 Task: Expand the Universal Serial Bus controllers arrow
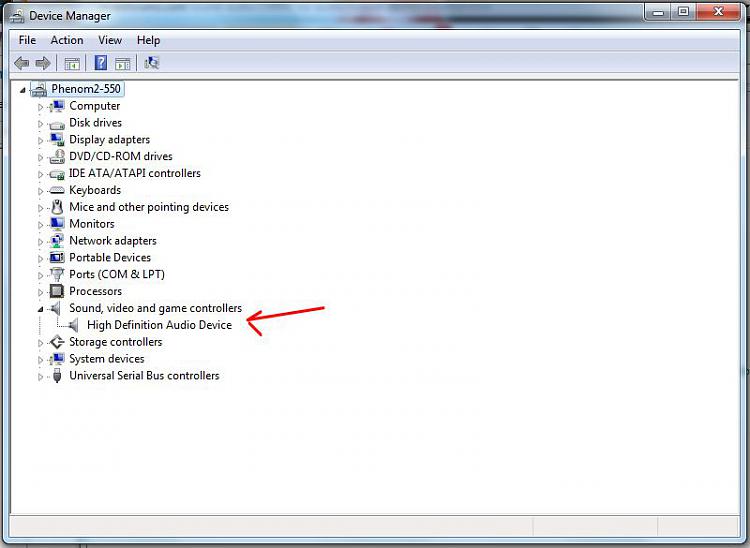(x=40, y=377)
